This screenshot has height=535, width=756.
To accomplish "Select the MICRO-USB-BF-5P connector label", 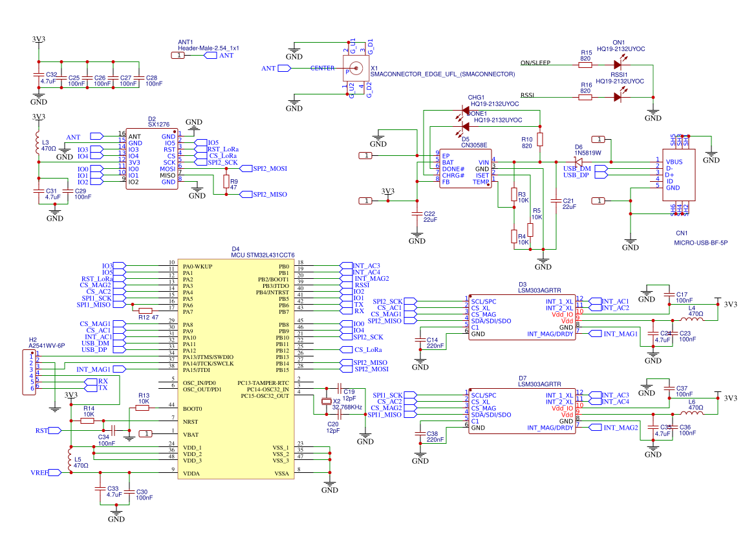I will pos(700,243).
